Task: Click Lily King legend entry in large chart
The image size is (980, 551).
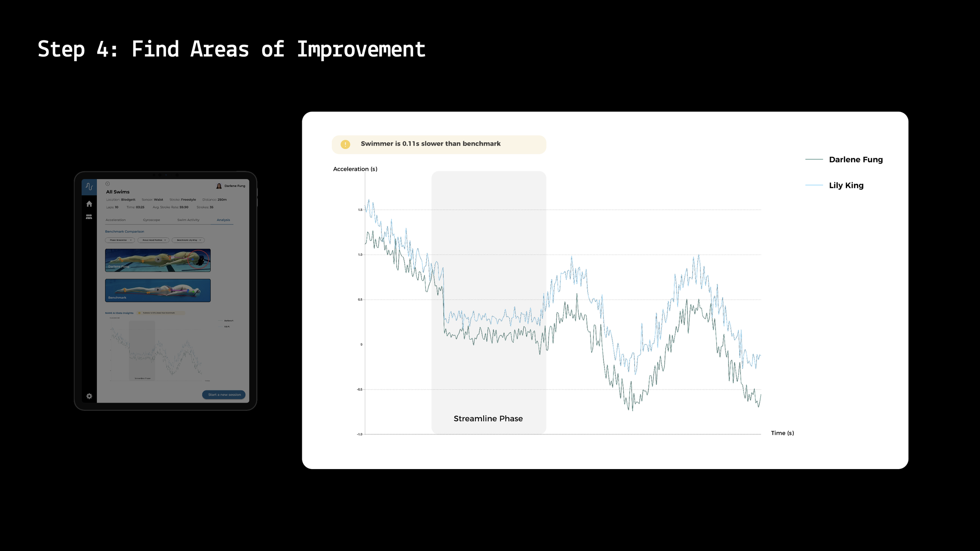Action: (x=846, y=185)
